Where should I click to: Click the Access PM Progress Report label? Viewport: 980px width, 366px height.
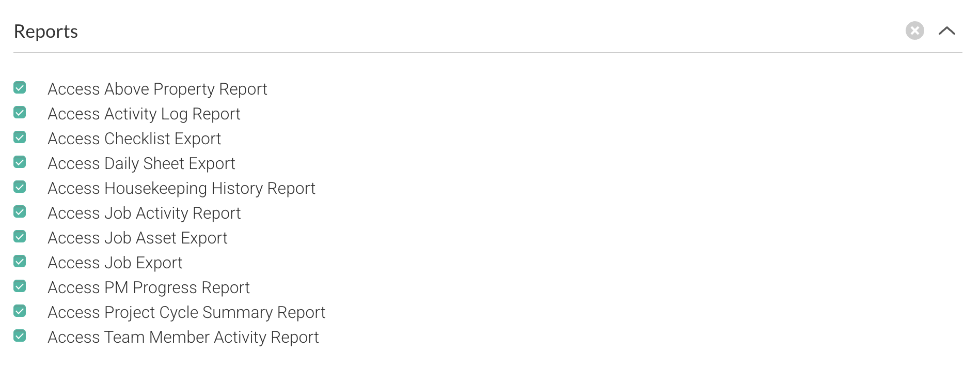[149, 287]
